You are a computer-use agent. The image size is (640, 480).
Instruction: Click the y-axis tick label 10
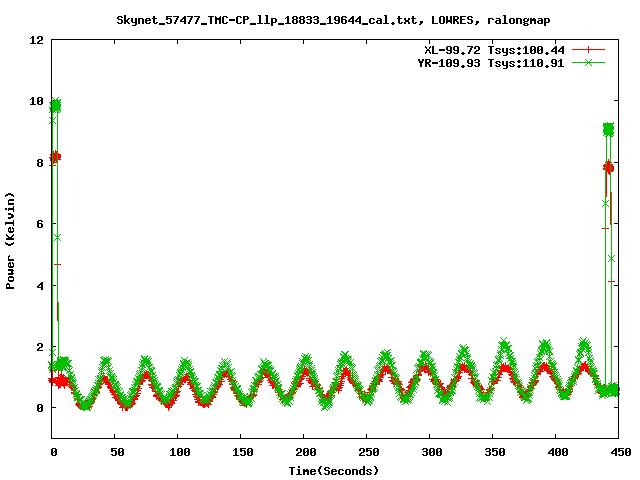click(x=37, y=101)
